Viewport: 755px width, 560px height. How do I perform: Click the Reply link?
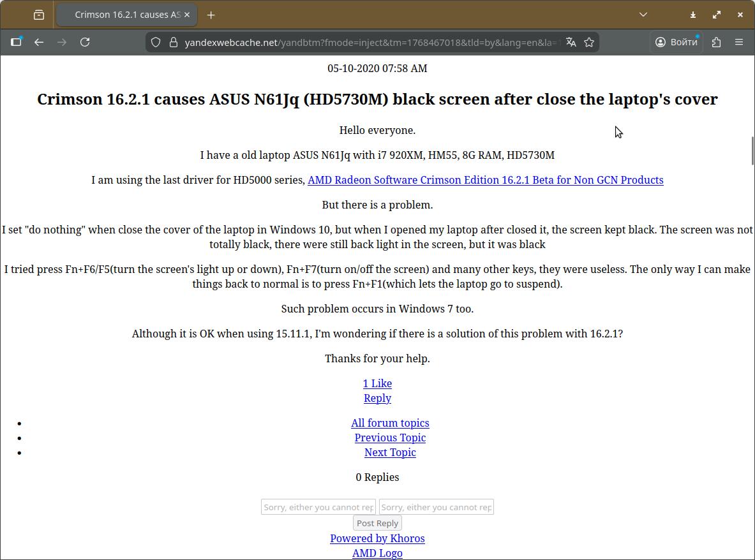click(378, 399)
